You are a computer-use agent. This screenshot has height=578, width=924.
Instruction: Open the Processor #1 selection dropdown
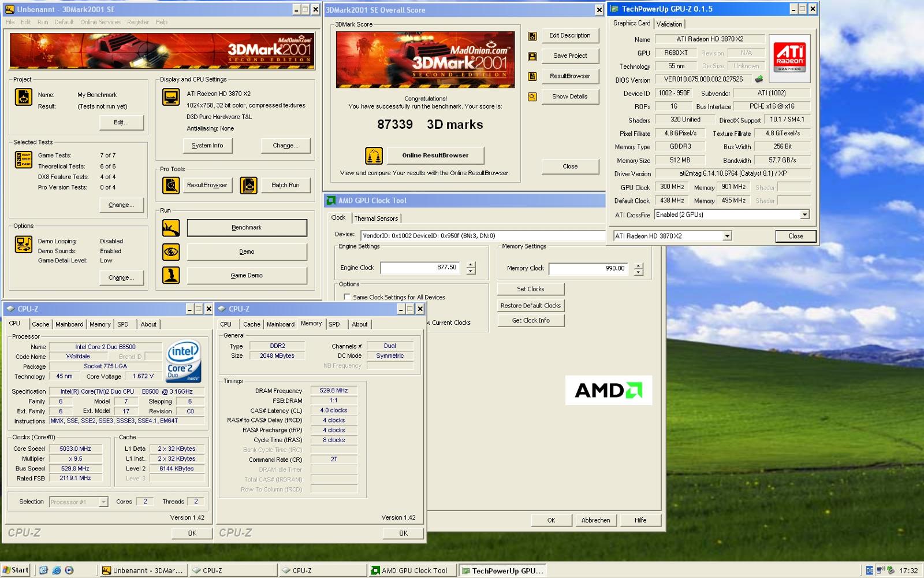coord(103,502)
